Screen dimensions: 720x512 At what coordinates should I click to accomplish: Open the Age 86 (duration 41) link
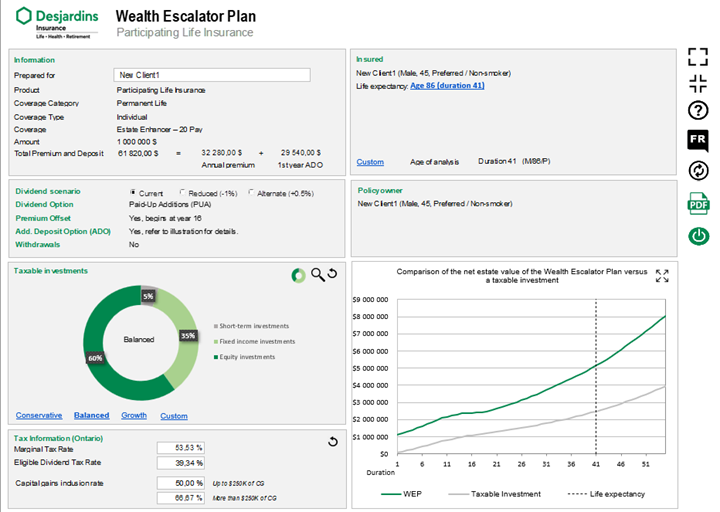[x=447, y=85]
